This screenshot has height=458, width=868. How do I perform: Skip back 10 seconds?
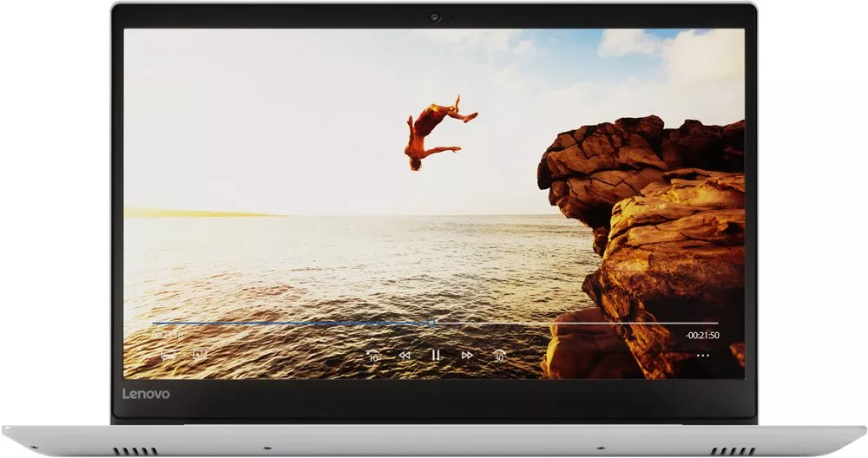(372, 355)
